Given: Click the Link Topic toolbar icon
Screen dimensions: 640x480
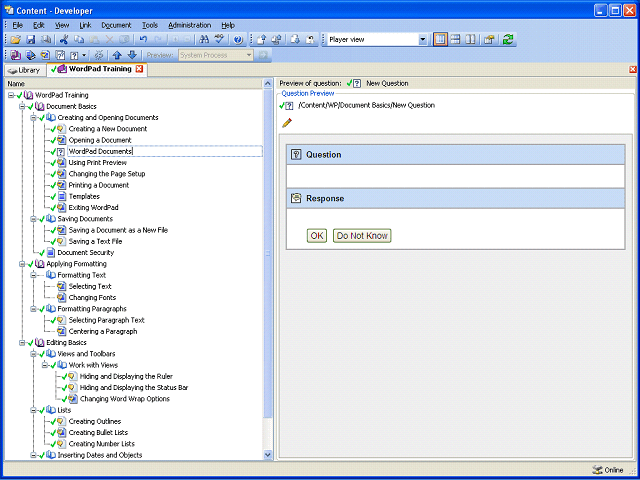Looking at the screenshot, I should click(x=45, y=55).
